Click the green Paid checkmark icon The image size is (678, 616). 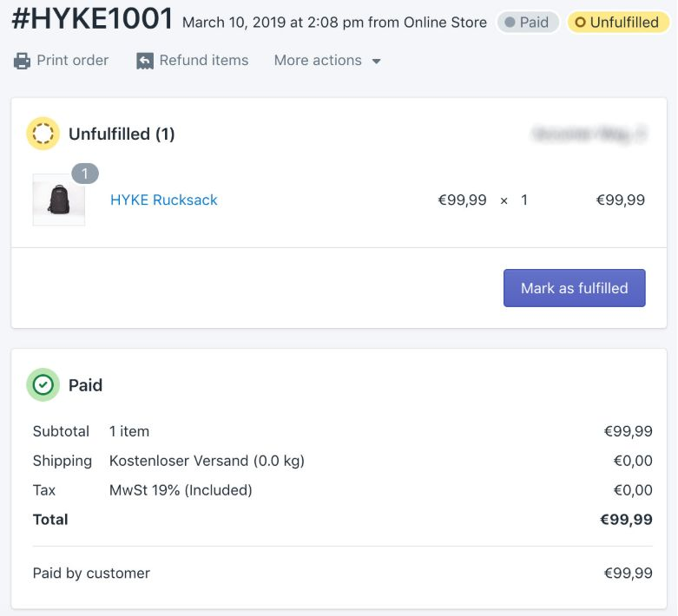(x=43, y=384)
